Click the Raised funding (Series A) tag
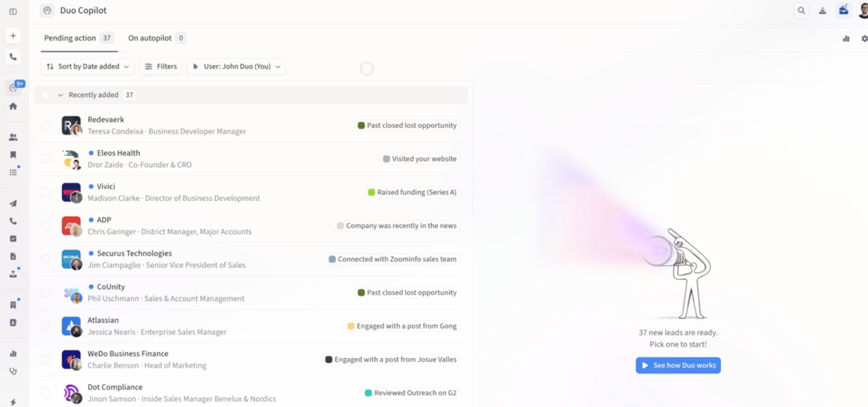Viewport: 868px width, 407px height. pos(412,192)
